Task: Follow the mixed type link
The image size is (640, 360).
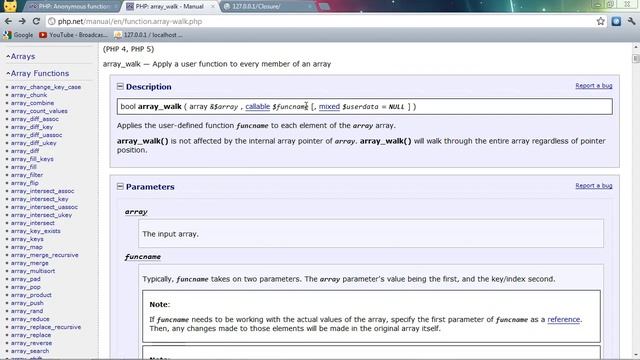Action: coord(329,107)
